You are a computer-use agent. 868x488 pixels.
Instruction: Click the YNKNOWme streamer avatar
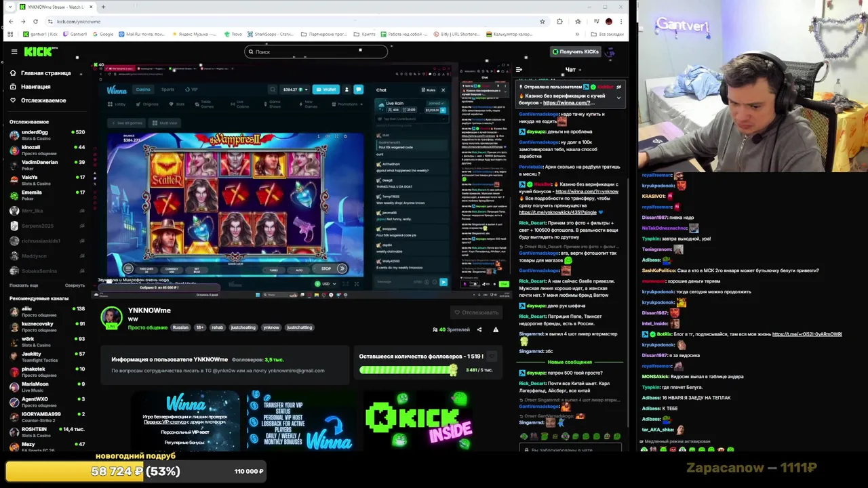[111, 317]
